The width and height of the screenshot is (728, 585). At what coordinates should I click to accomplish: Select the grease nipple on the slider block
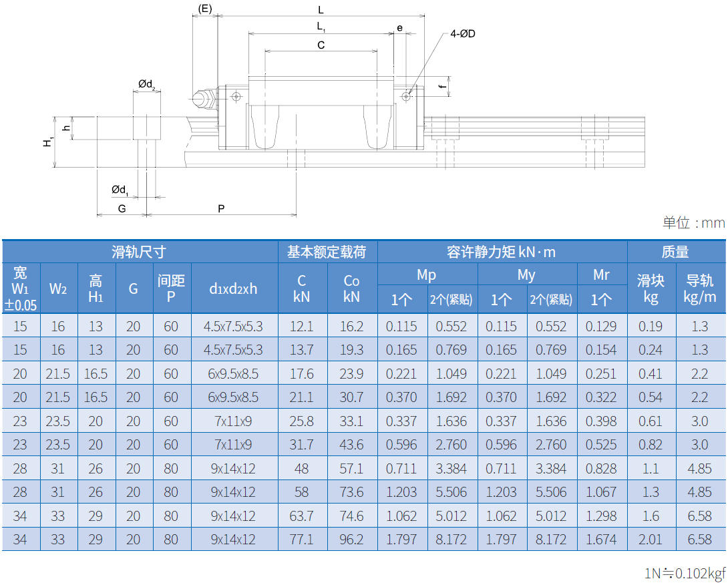click(202, 99)
